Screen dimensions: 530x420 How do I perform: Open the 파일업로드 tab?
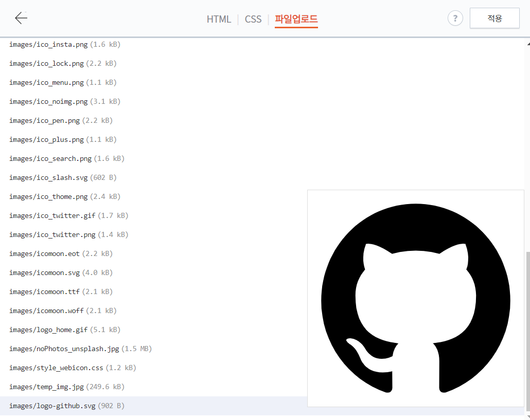pyautogui.click(x=296, y=19)
